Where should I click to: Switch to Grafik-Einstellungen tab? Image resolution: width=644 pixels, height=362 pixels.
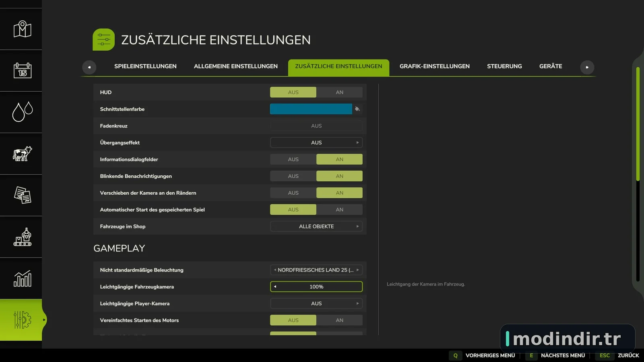[x=435, y=66]
